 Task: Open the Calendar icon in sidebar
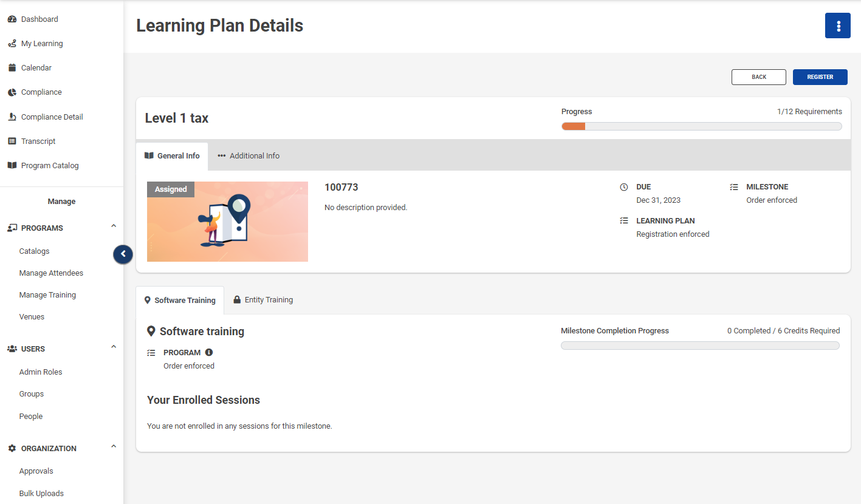pos(12,67)
